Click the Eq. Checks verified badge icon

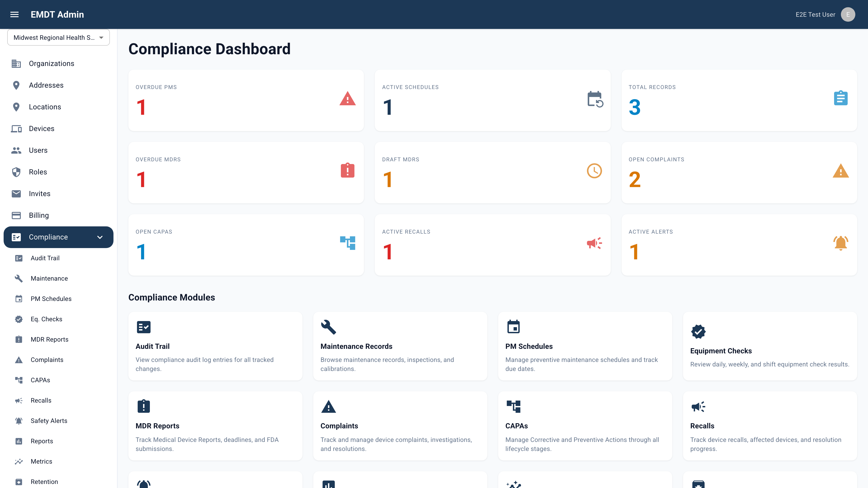tap(19, 319)
